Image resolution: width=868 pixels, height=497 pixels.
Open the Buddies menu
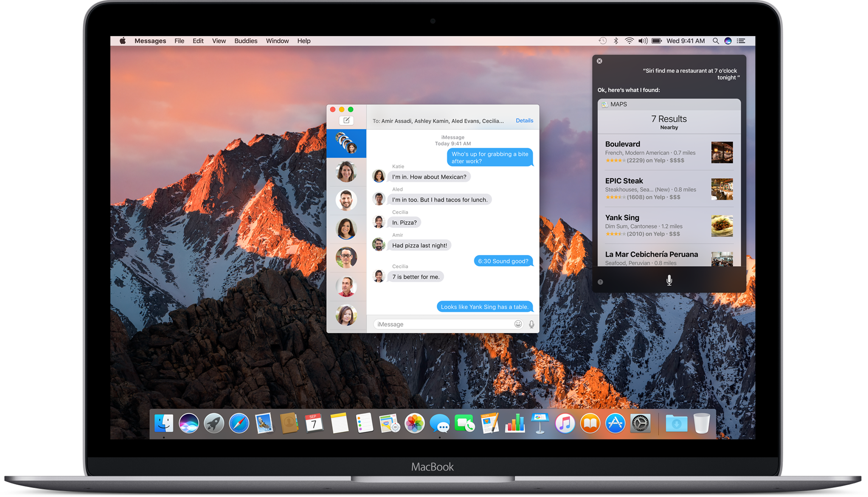(246, 41)
